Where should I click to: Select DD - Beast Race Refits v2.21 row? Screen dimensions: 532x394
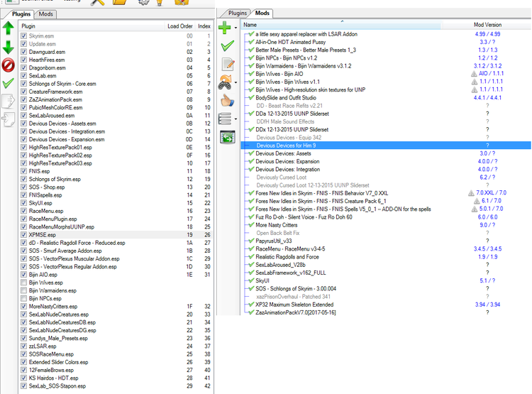386,106
